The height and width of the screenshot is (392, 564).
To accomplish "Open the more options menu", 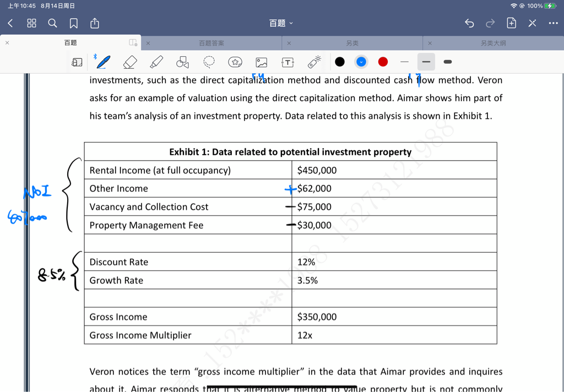I will (x=553, y=23).
